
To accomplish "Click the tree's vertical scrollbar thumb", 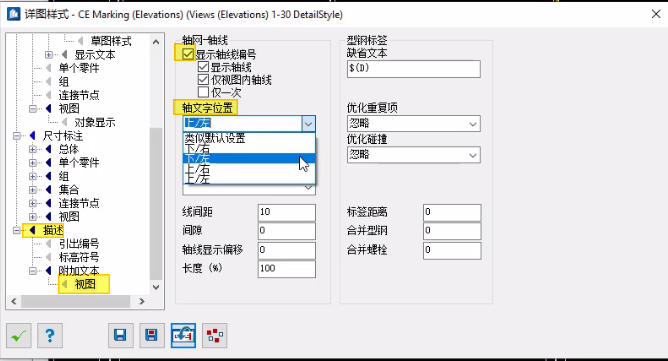I will 156,204.
